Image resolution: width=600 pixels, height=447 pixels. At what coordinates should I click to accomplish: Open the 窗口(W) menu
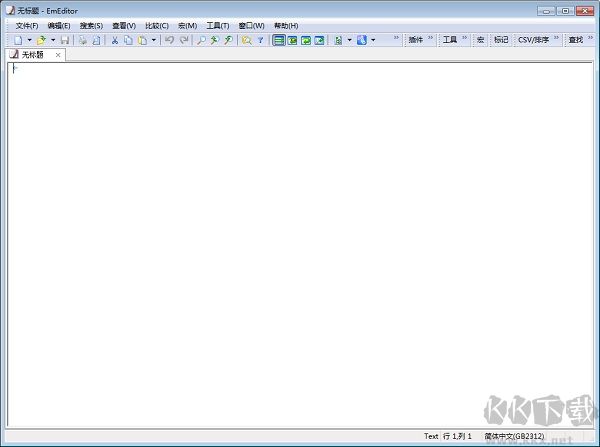[x=251, y=26]
